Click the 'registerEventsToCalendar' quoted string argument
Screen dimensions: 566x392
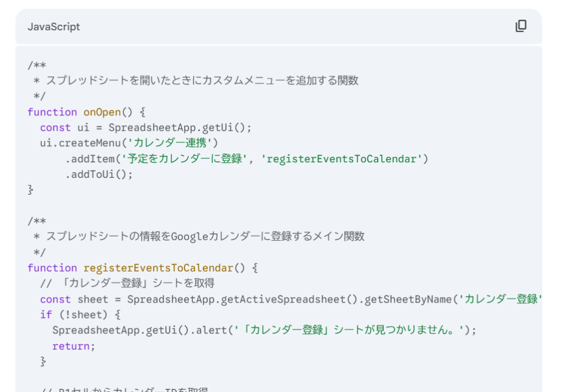(x=342, y=159)
